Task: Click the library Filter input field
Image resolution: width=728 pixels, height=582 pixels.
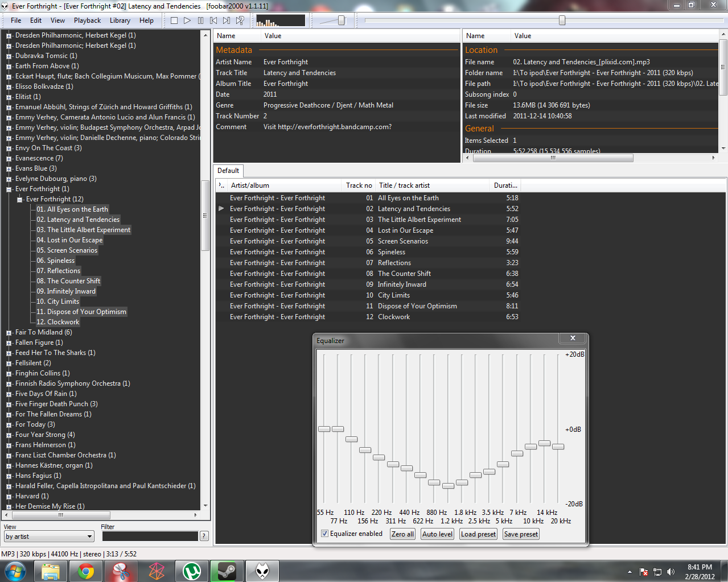Action: pyautogui.click(x=150, y=536)
